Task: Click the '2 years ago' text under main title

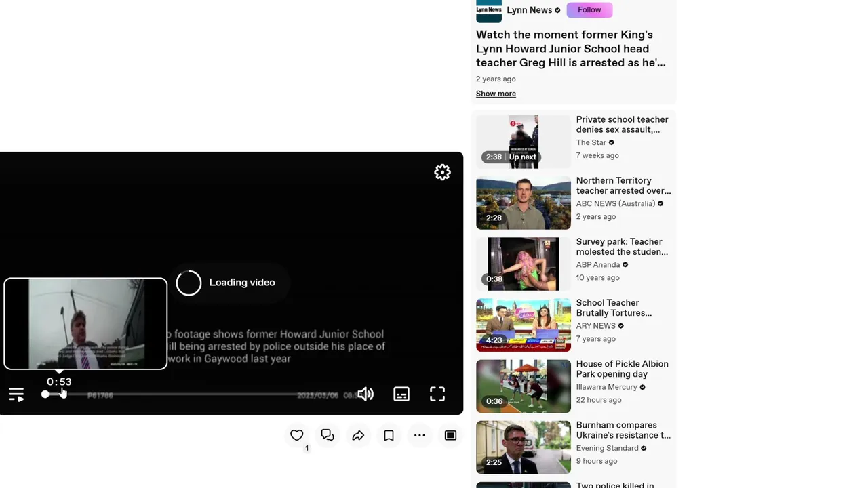Action: pos(496,79)
